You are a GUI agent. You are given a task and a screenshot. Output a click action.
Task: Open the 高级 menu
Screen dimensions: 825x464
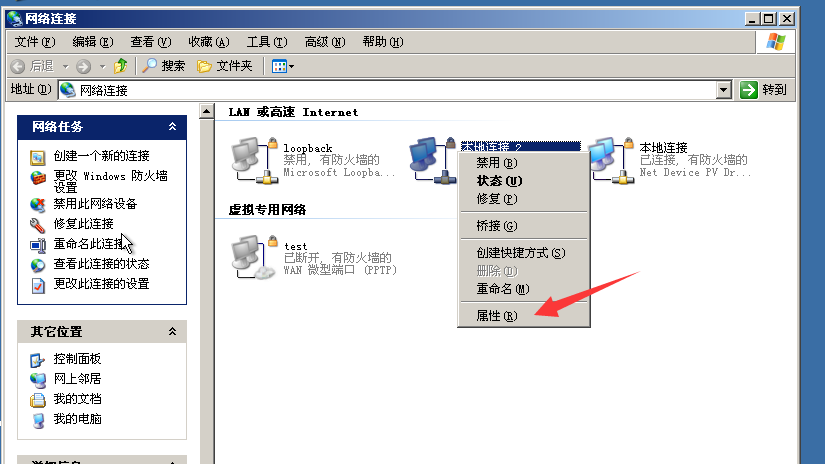(x=325, y=42)
